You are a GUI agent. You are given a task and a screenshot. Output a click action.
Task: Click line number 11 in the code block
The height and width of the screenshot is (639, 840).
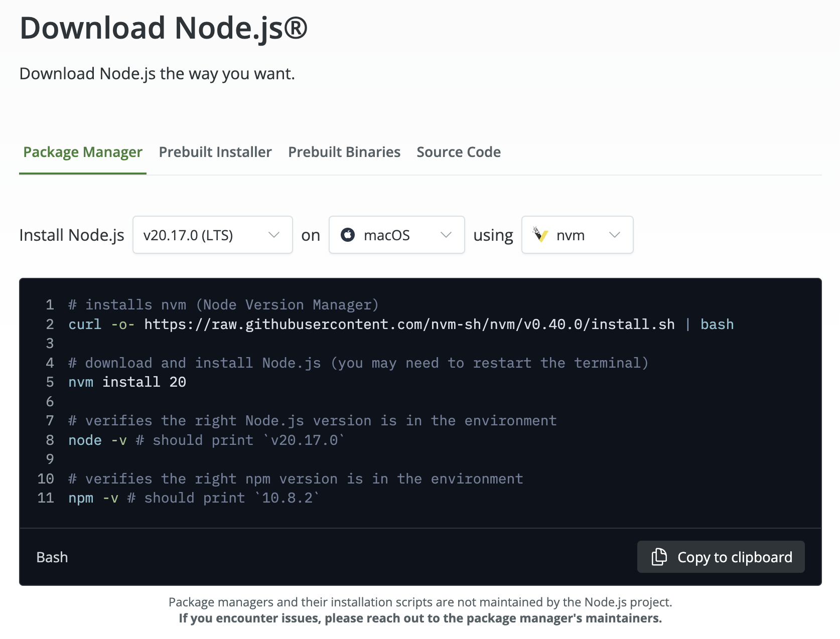tap(46, 498)
